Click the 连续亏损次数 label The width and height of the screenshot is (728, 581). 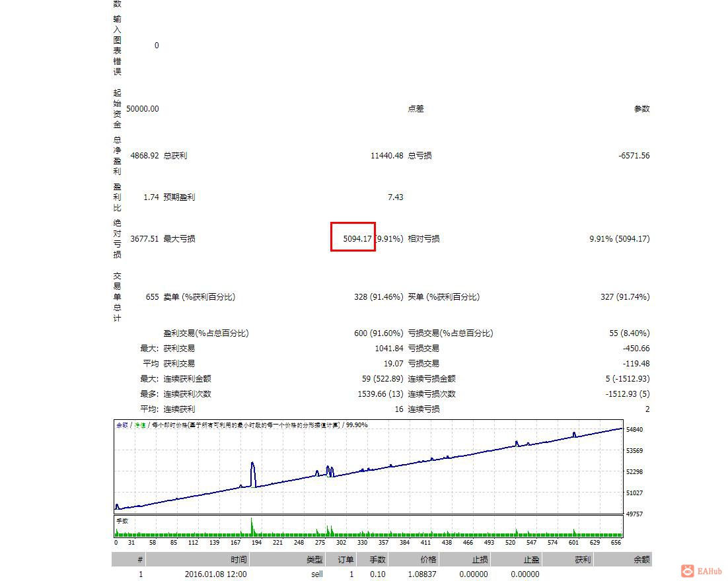pyautogui.click(x=432, y=394)
